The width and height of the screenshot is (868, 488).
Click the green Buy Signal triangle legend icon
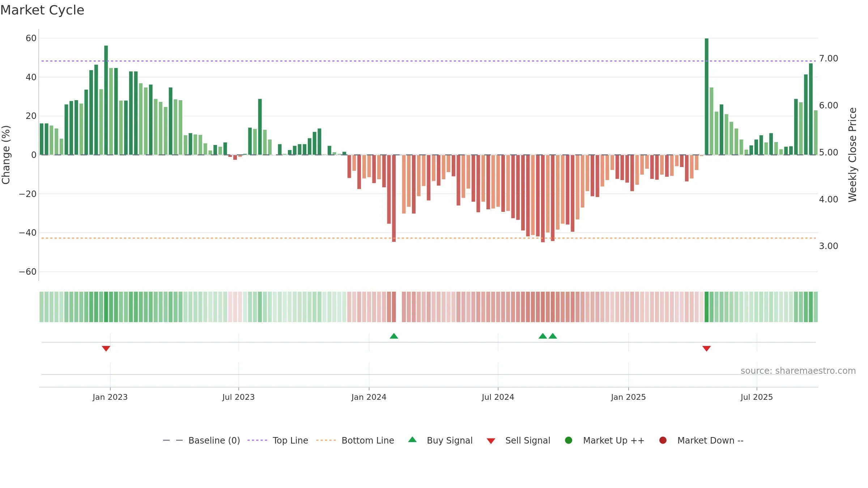412,440
